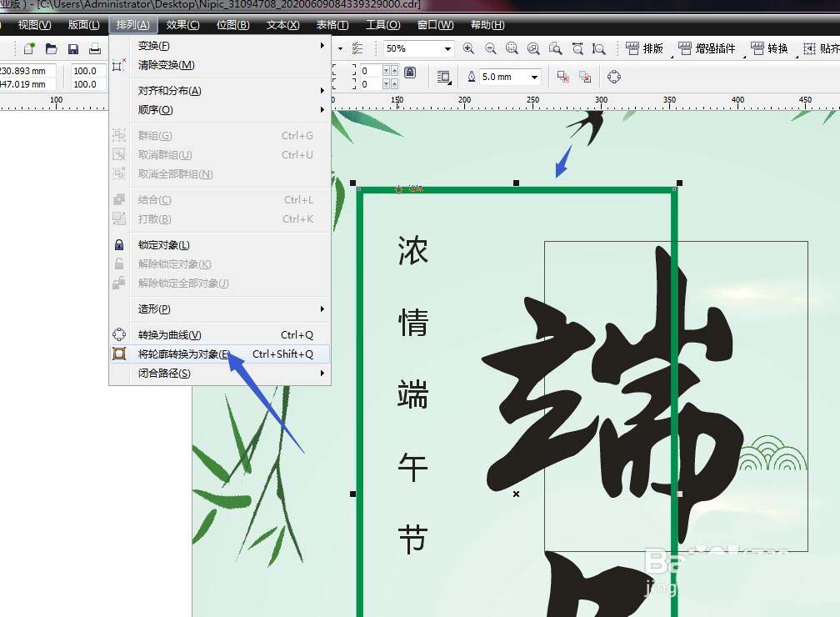
Task: Toggle the scale ratio lock padlock
Action: [410, 73]
